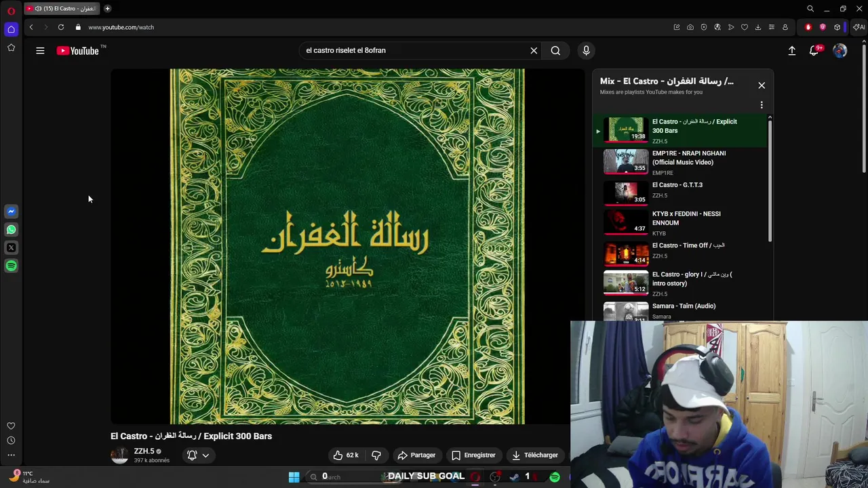Reload the current YouTube page

(x=61, y=27)
